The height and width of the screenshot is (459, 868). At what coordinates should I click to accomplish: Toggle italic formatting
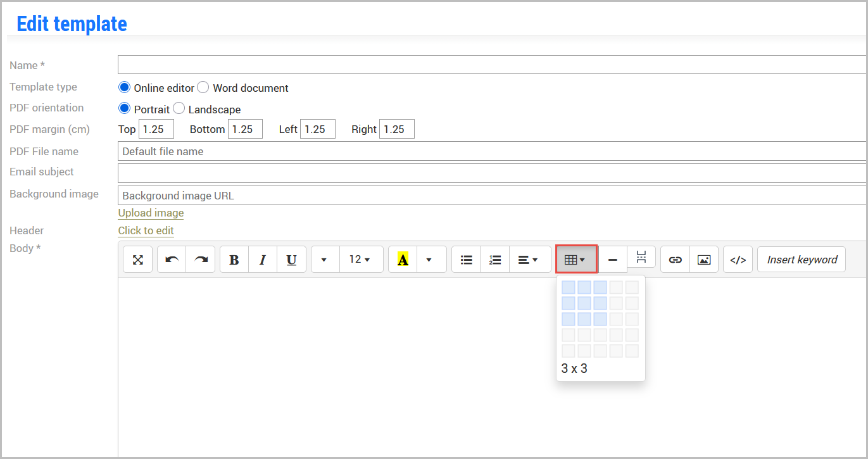pyautogui.click(x=263, y=260)
